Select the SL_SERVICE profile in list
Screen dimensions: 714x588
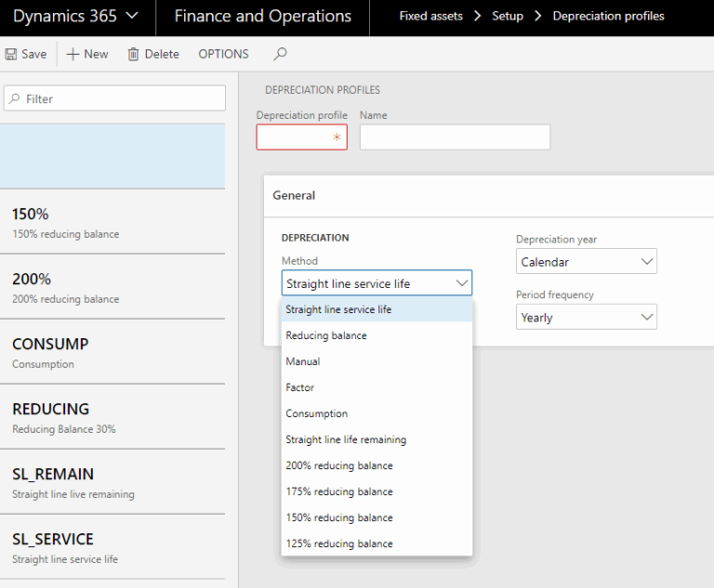[112, 547]
